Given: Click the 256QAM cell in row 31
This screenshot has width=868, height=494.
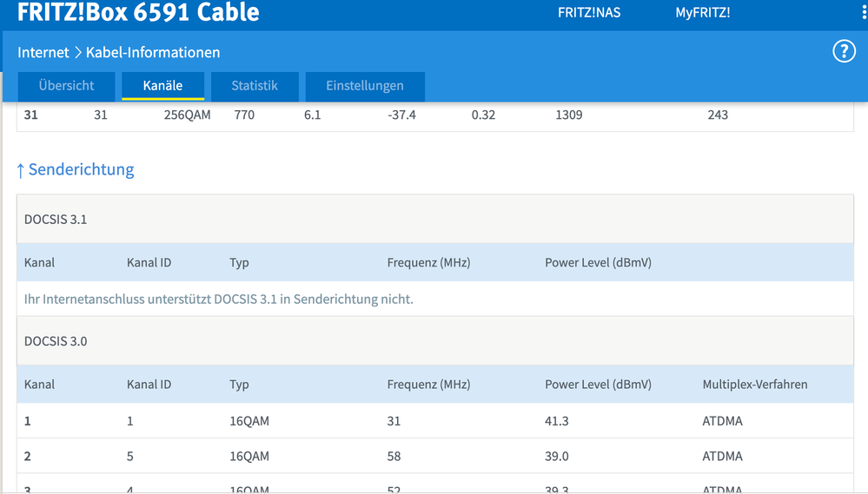Looking at the screenshot, I should [187, 115].
